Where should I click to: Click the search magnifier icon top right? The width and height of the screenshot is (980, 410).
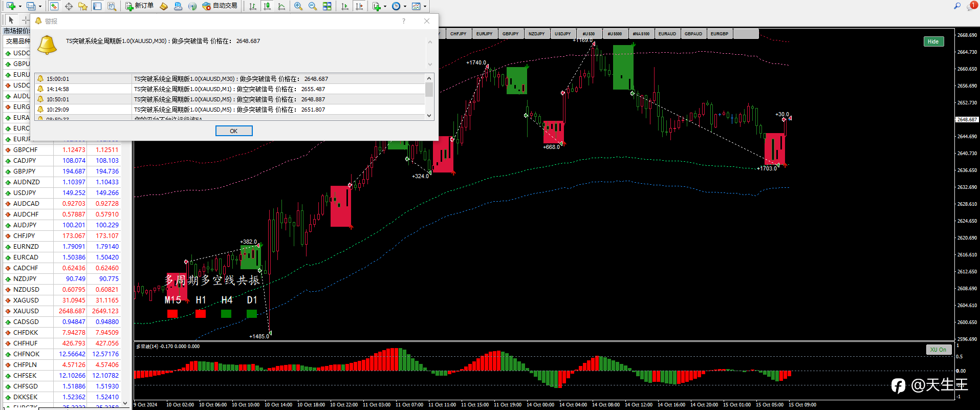pos(957,6)
